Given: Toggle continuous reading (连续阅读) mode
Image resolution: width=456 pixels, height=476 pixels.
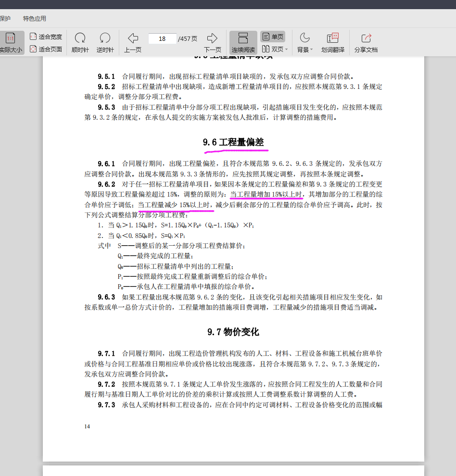Looking at the screenshot, I should tap(243, 43).
